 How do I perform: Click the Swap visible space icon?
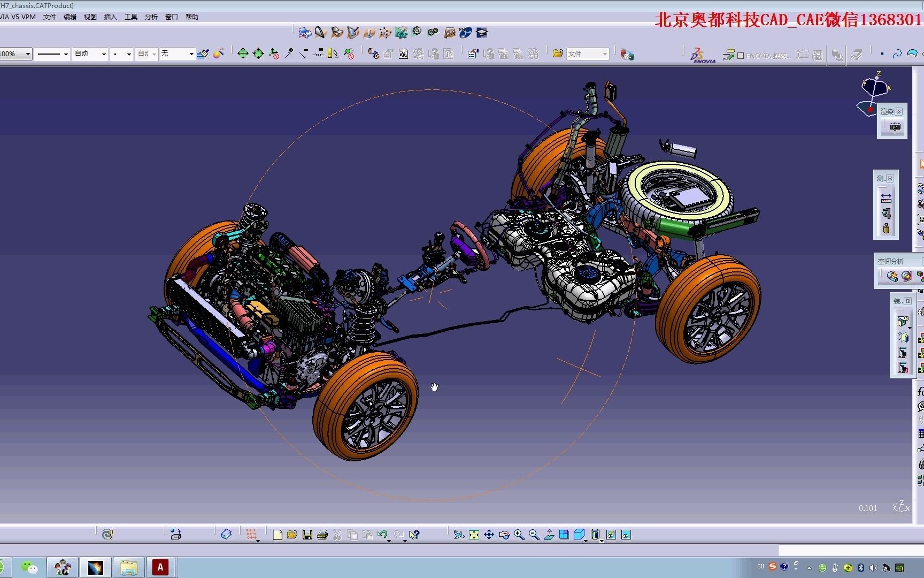(626, 535)
